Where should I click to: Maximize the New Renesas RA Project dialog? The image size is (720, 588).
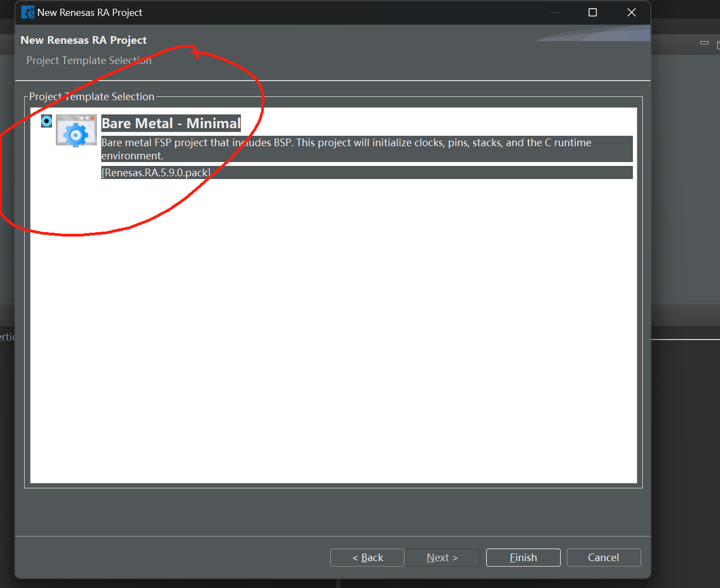[x=592, y=12]
